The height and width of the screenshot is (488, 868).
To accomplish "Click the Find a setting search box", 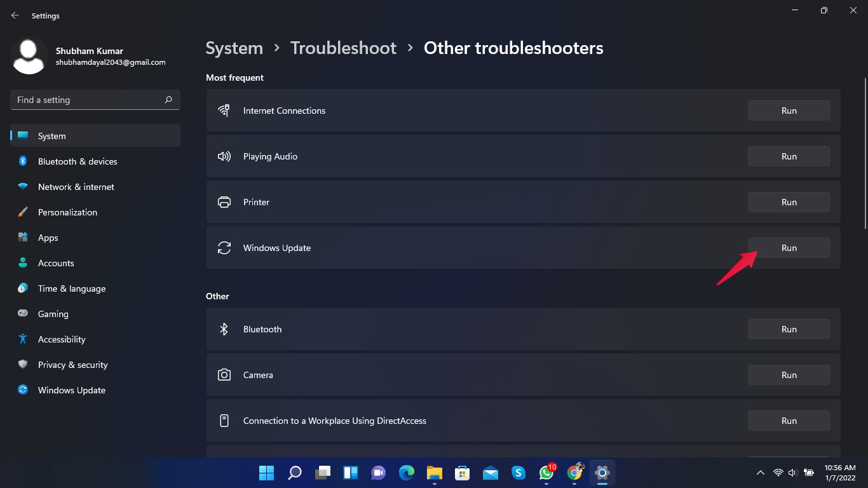I will coord(94,100).
